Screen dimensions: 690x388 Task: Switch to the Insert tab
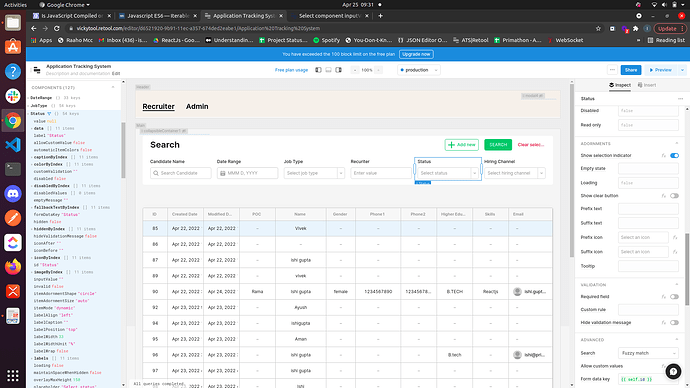coord(647,85)
